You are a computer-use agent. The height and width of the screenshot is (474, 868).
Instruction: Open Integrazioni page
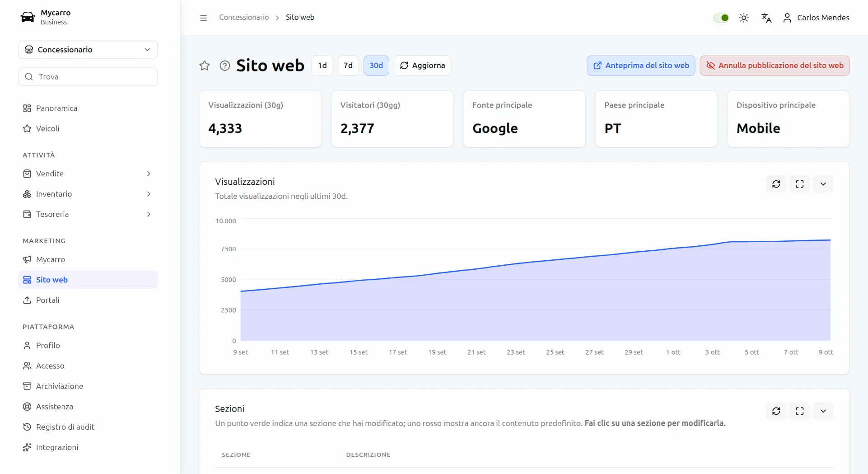pyautogui.click(x=88, y=447)
